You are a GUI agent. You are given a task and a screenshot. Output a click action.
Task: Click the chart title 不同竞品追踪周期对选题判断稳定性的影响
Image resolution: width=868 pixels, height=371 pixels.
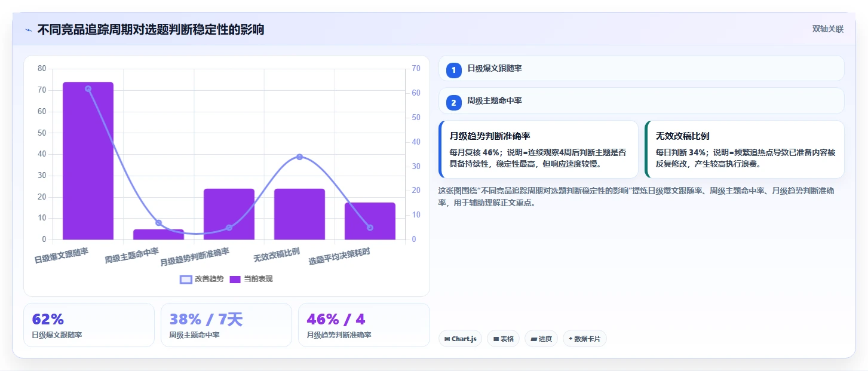click(x=151, y=30)
